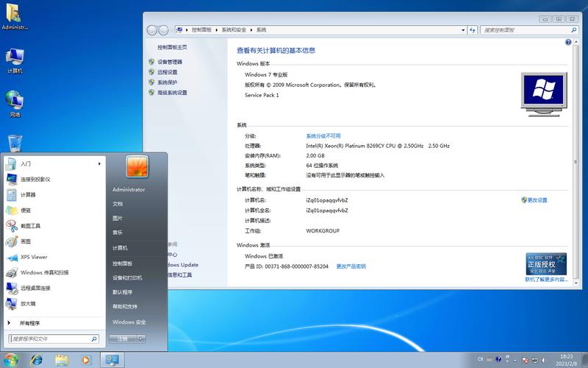588x368 pixels.
Task: Open Windows 传真和扫描
Action: 54,272
